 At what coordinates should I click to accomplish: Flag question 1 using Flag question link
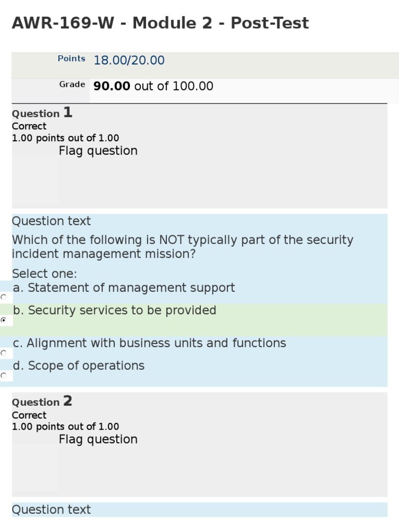(98, 151)
